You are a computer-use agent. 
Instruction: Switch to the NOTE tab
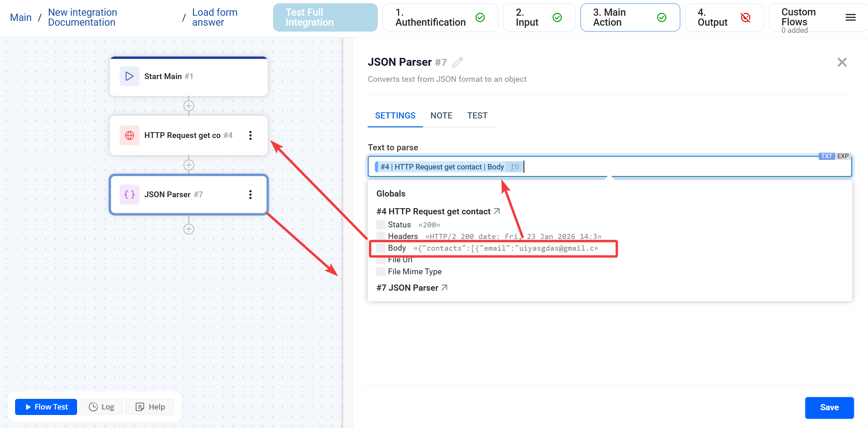[441, 115]
